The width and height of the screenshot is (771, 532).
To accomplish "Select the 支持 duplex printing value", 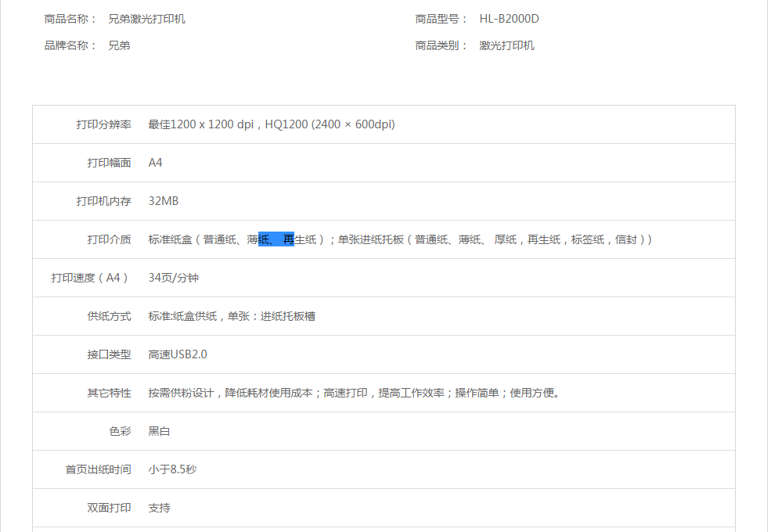I will coord(160,509).
